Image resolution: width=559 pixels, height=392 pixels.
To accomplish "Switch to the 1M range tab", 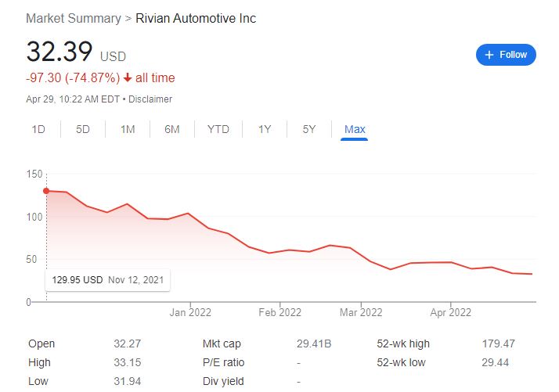I will pyautogui.click(x=128, y=129).
